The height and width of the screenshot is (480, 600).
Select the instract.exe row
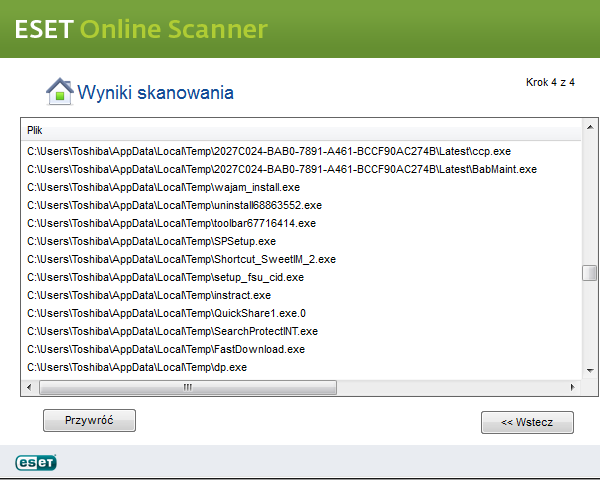[x=302, y=295]
